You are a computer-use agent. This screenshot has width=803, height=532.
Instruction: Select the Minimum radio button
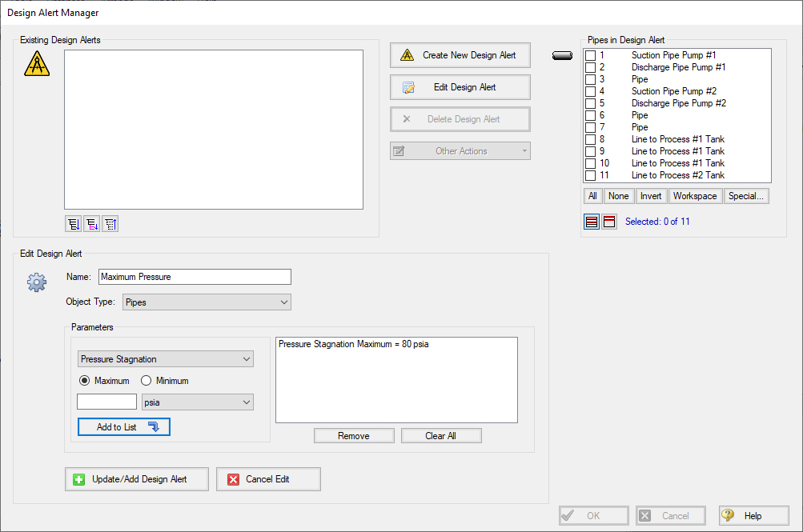(147, 381)
